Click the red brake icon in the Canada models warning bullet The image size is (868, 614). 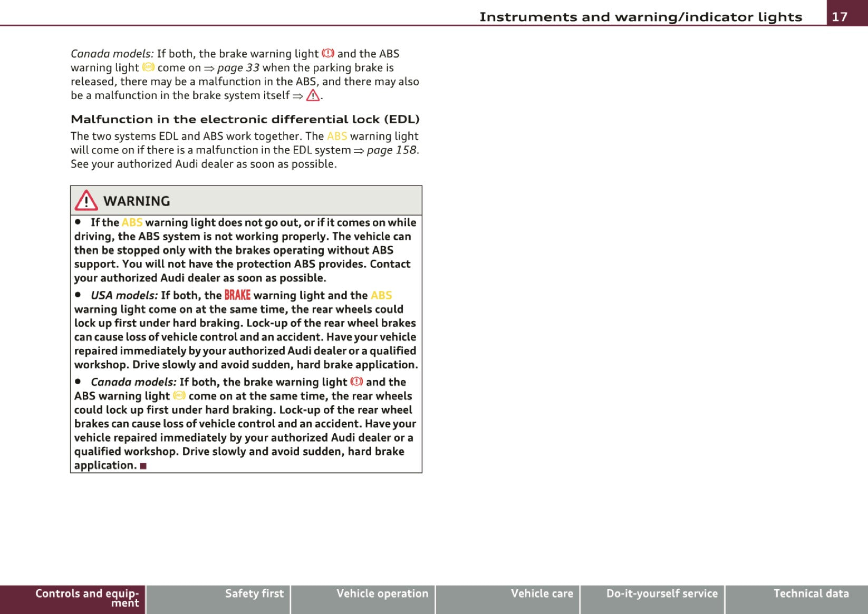coord(356,382)
